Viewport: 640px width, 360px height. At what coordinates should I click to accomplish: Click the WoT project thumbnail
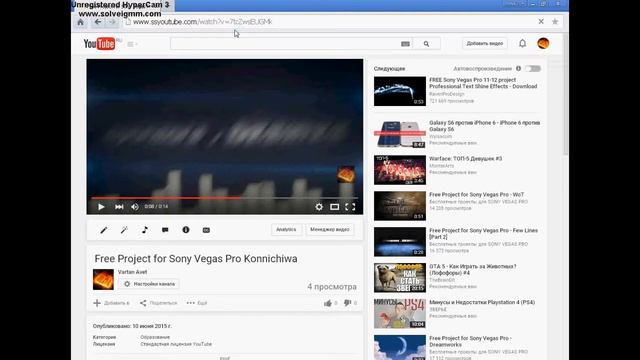[x=400, y=206]
